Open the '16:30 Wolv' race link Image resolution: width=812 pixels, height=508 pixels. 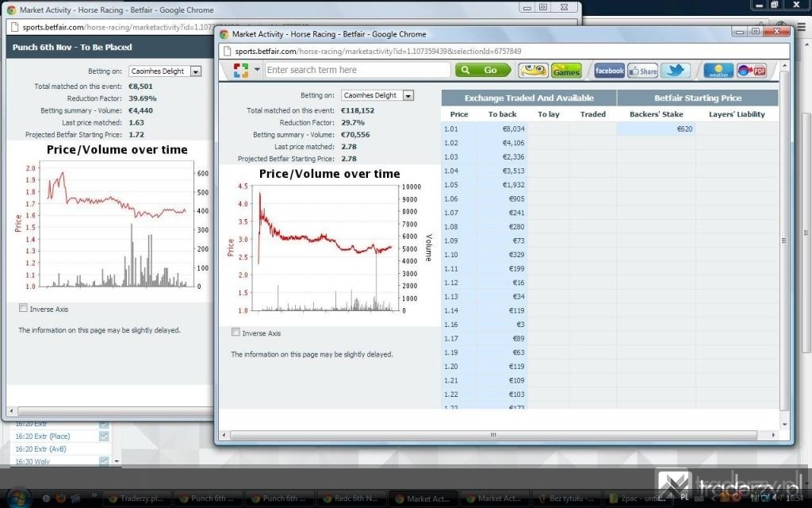tap(32, 461)
